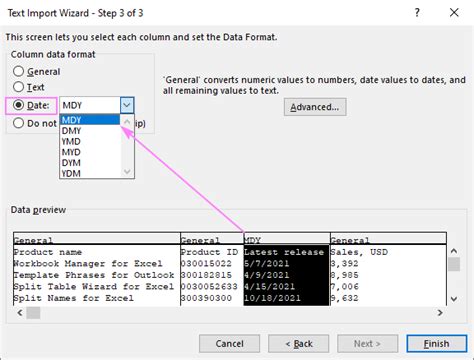Pick MDY in the date format list
Image resolution: width=474 pixels, height=360 pixels.
(x=90, y=120)
